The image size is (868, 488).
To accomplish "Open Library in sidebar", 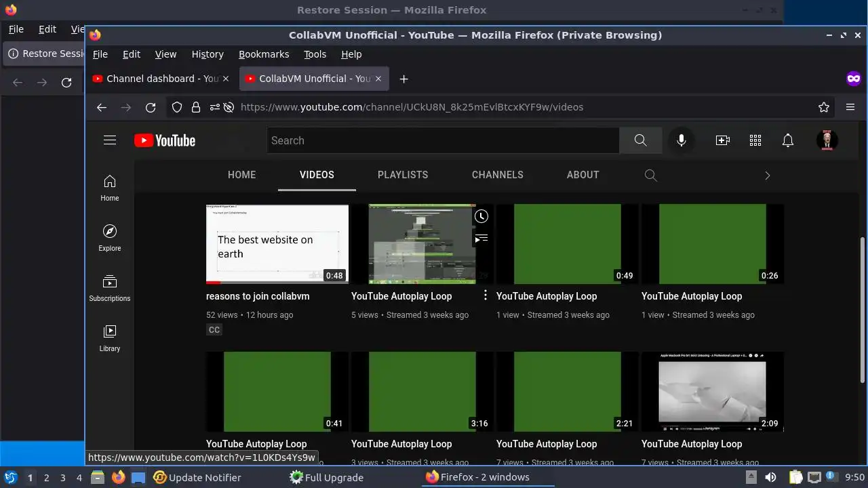I will 110,338.
